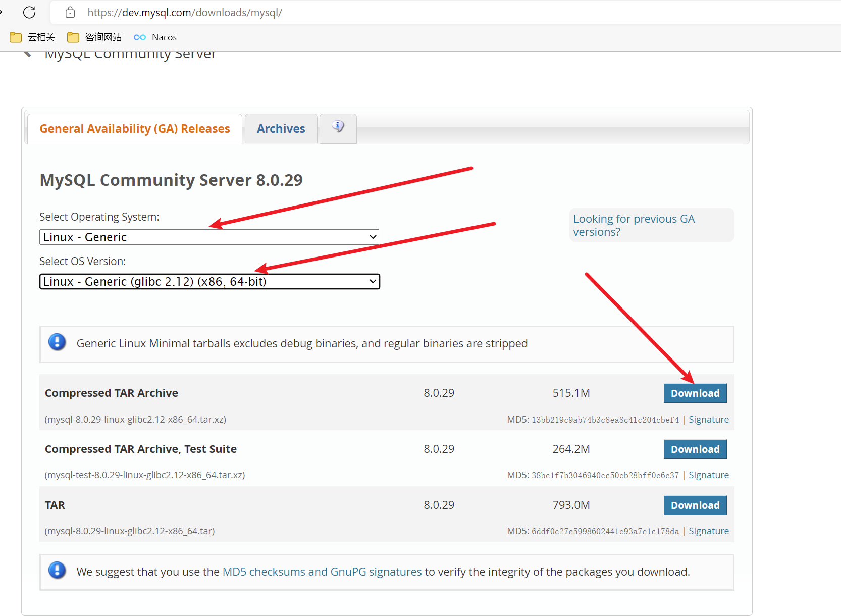This screenshot has height=616, width=841.
Task: Click the 793.0M size value
Action: [571, 505]
